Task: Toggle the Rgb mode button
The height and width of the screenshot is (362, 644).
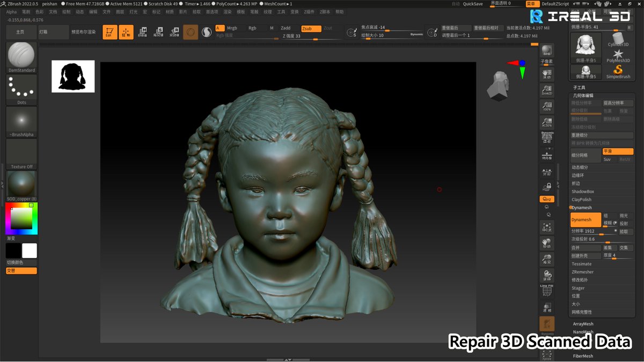Action: coord(252,28)
